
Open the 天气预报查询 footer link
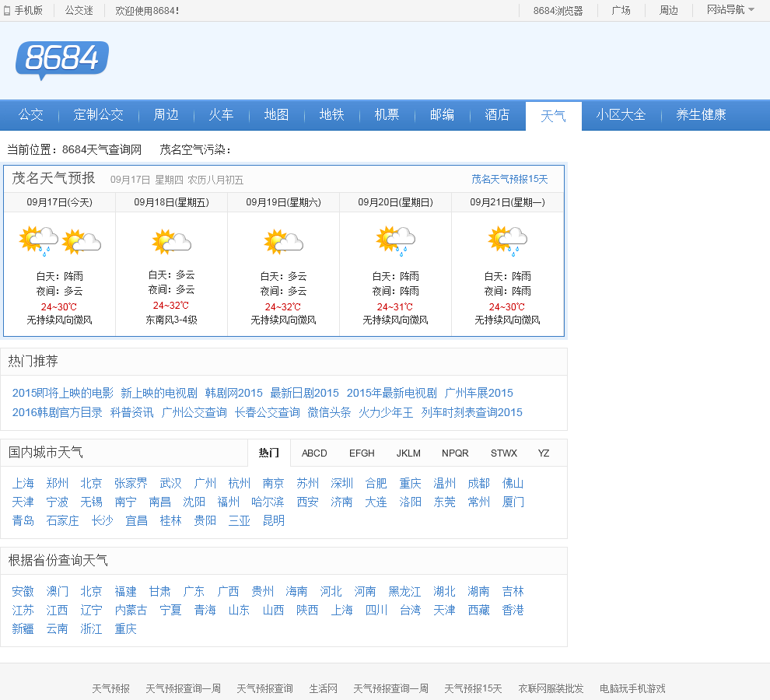point(264,688)
